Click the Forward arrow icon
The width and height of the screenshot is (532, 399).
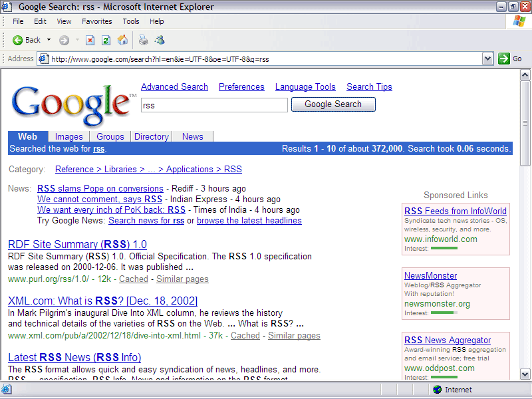click(x=64, y=41)
